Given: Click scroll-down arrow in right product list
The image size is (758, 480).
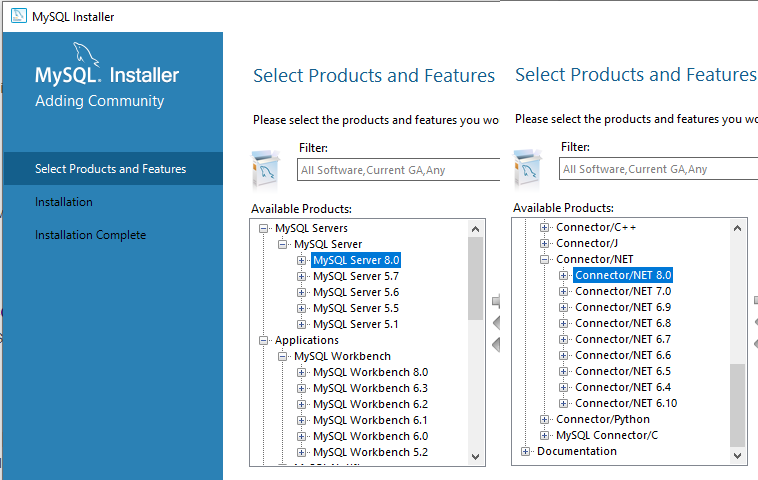Looking at the screenshot, I should click(x=737, y=455).
